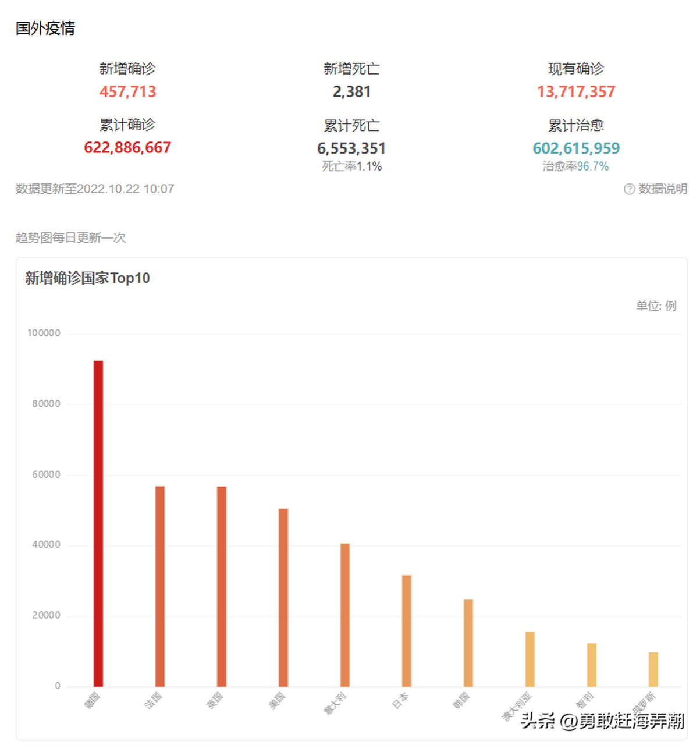
Task: Switch to the 国外疫情 section header
Action: click(46, 27)
